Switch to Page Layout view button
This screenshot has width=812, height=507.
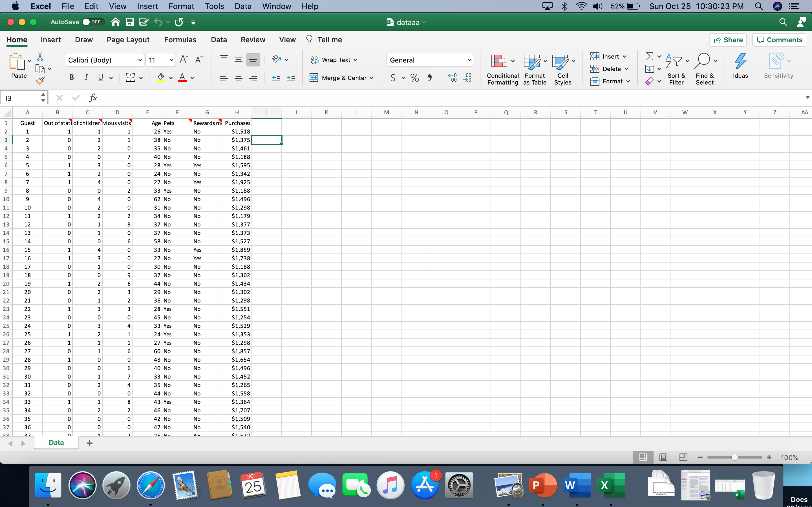tap(663, 457)
